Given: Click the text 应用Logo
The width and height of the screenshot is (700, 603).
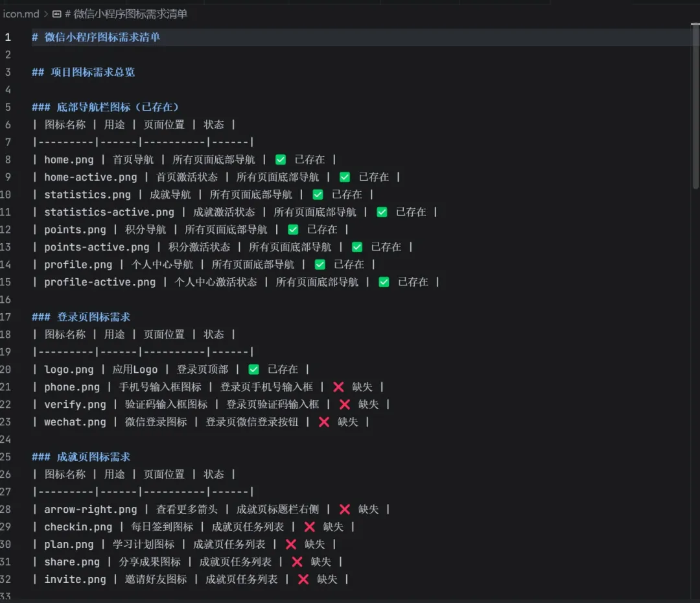Looking at the screenshot, I should (x=135, y=370).
